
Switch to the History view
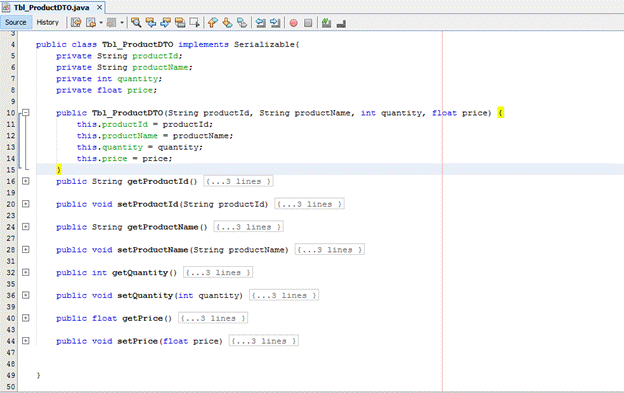47,22
